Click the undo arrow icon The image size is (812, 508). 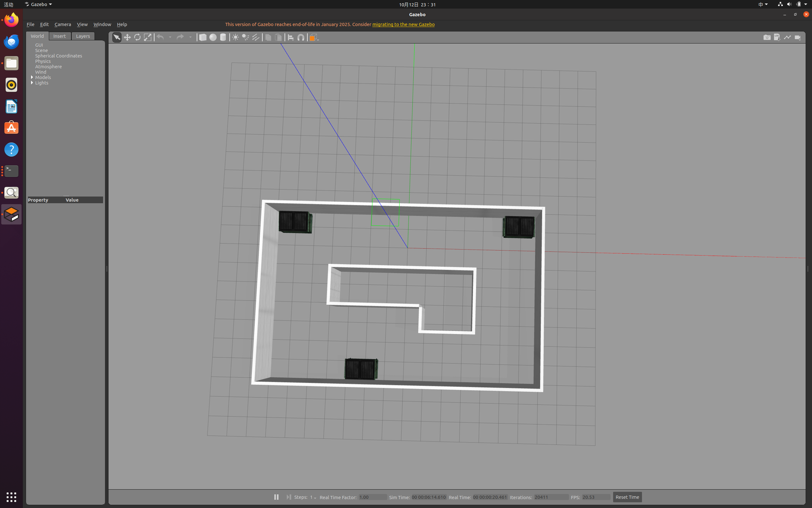(x=160, y=37)
